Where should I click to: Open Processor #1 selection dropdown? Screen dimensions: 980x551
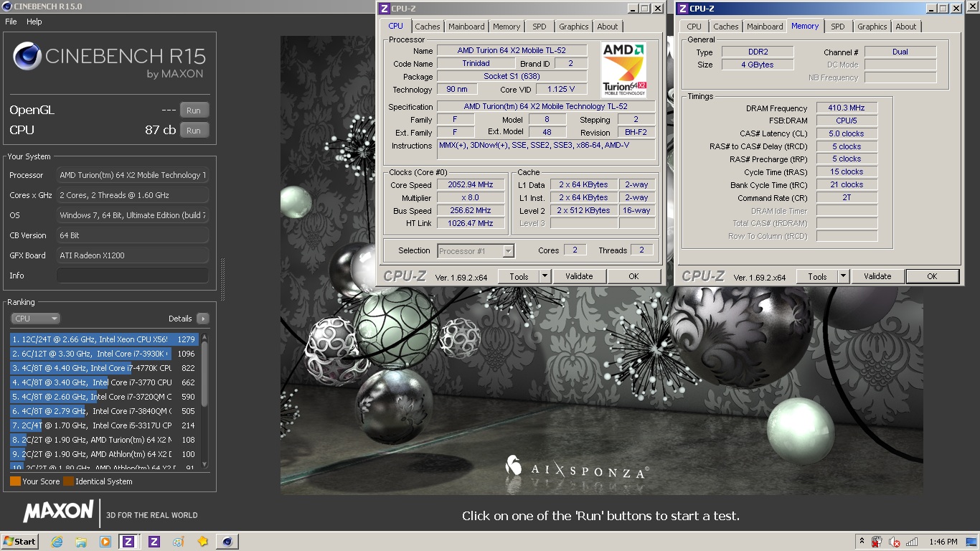tap(476, 251)
